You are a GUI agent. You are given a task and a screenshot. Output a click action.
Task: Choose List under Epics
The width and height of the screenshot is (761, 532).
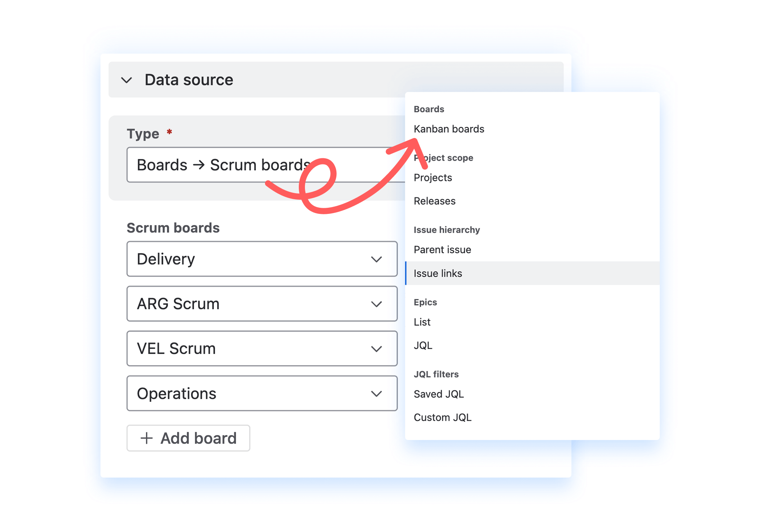422,322
